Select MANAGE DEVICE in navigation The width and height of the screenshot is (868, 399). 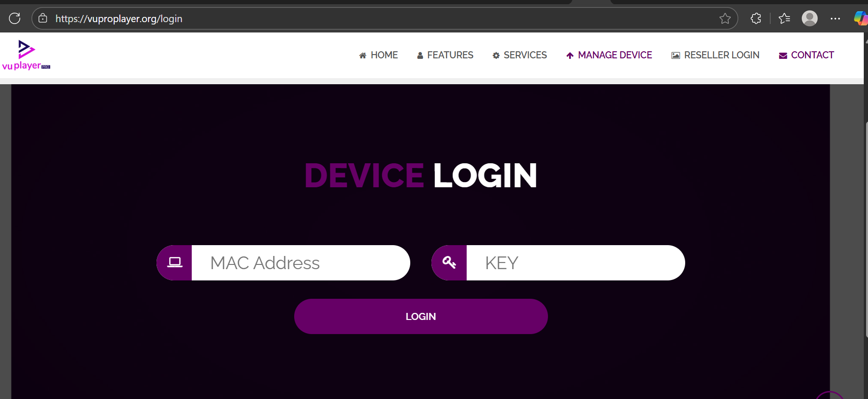click(x=609, y=55)
